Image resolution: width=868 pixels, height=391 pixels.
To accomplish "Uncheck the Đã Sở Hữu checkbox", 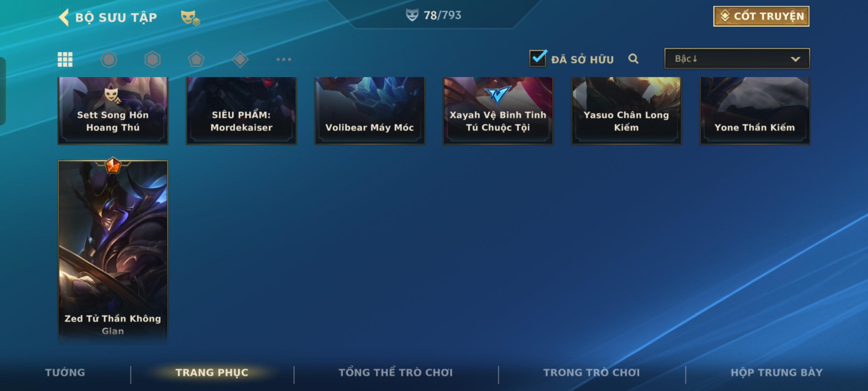I will (538, 58).
